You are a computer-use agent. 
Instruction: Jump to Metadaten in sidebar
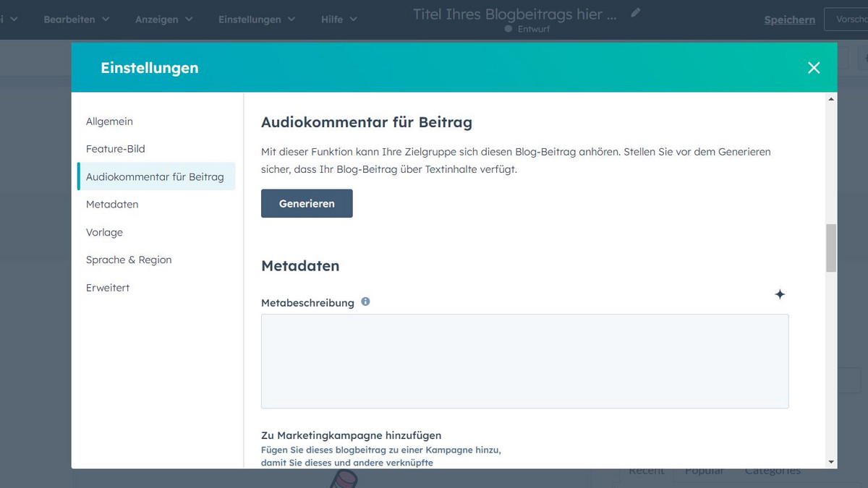click(112, 205)
